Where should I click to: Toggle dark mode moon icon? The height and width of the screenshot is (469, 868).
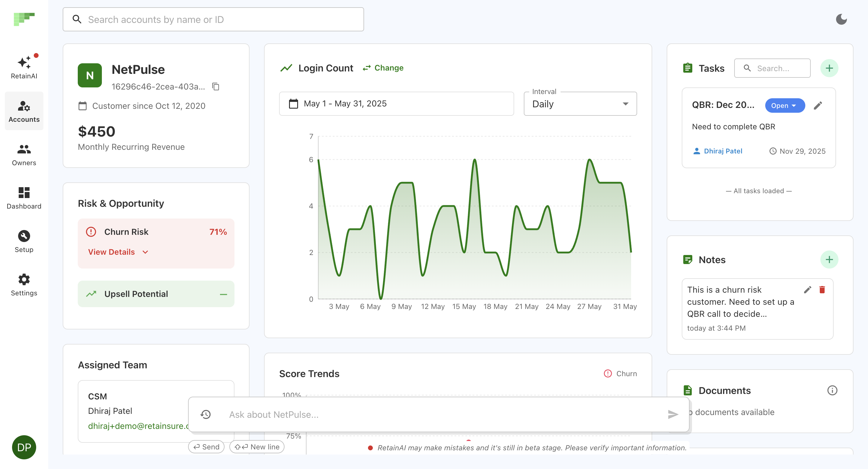841,19
